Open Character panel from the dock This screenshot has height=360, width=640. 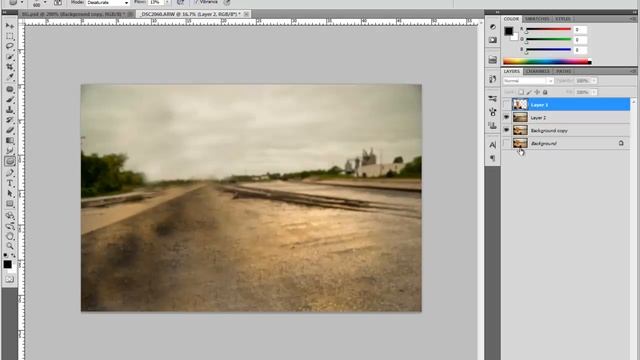click(493, 145)
